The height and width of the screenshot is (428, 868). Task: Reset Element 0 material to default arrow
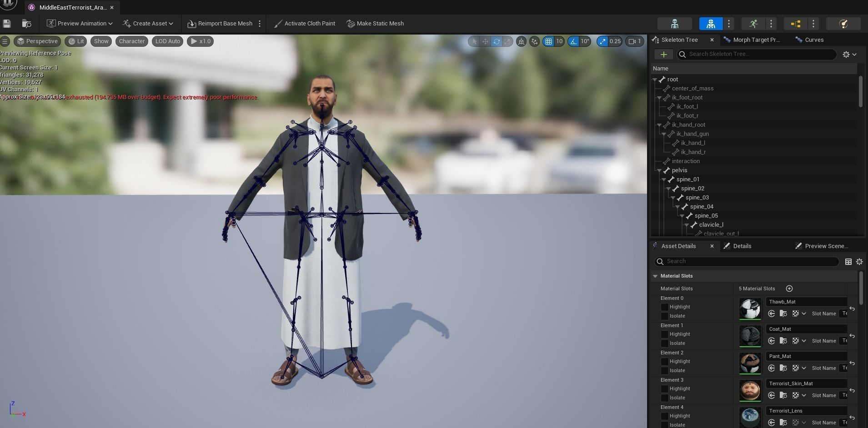click(x=852, y=309)
